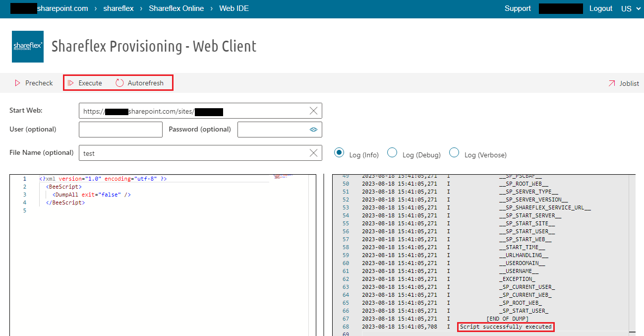Select the _EXCEPTION_ log entry

[517, 279]
